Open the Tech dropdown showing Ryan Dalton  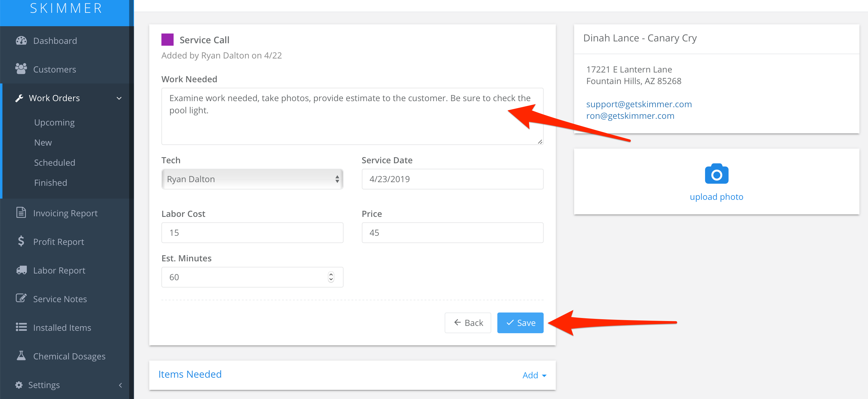coord(252,179)
